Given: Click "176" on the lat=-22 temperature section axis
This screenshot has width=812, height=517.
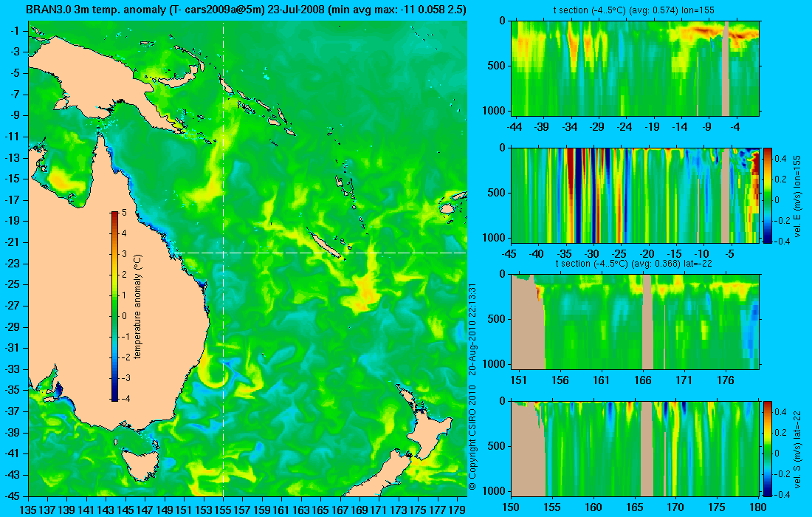Looking at the screenshot, I should click(726, 380).
